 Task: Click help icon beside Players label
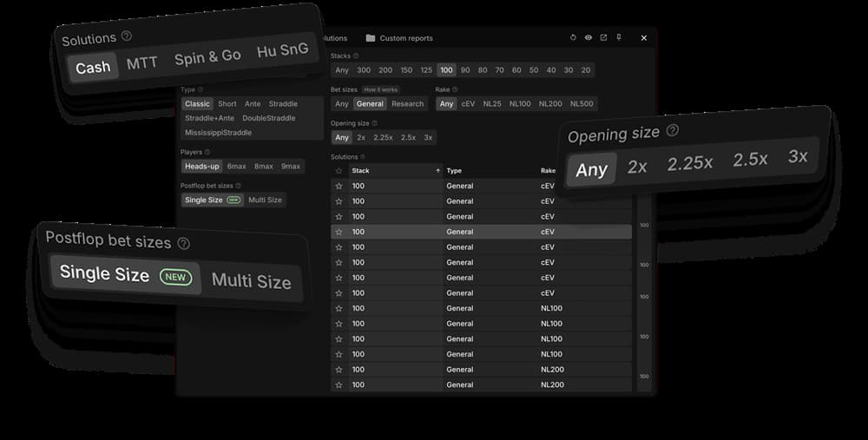207,152
